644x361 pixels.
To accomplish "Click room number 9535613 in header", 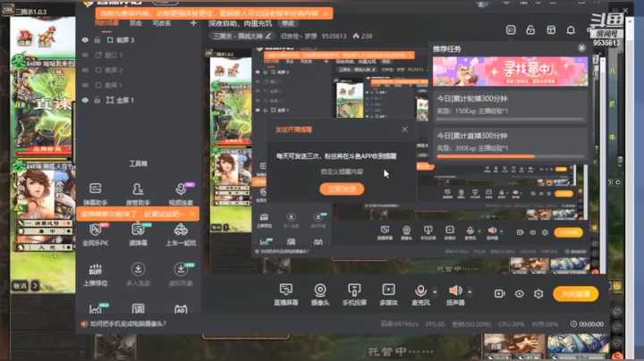I will [334, 36].
